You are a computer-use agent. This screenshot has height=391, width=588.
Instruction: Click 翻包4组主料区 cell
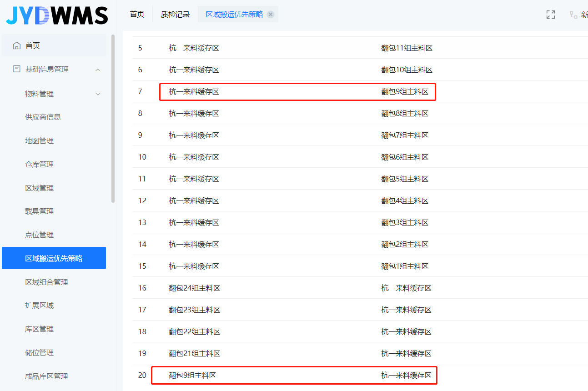[x=405, y=201]
